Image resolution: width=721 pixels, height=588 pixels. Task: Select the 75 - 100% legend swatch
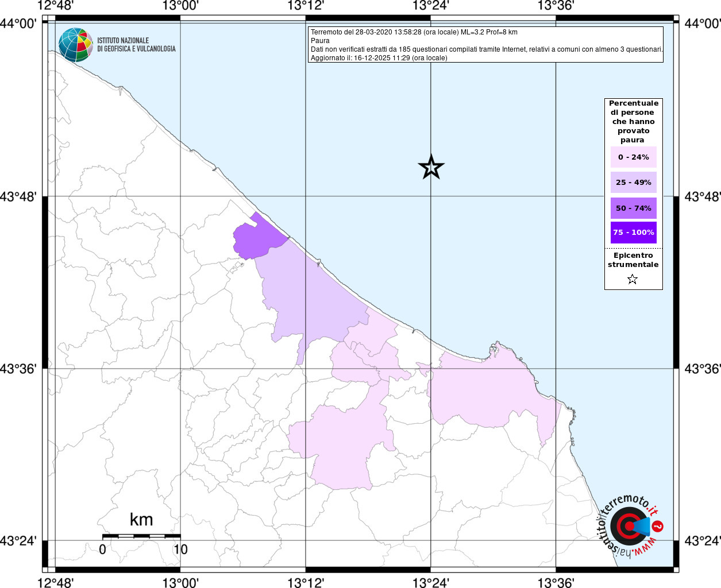[x=633, y=233]
